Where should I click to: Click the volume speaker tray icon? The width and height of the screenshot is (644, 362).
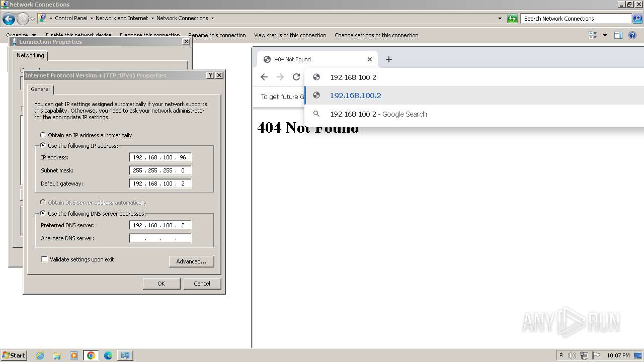tap(572, 355)
